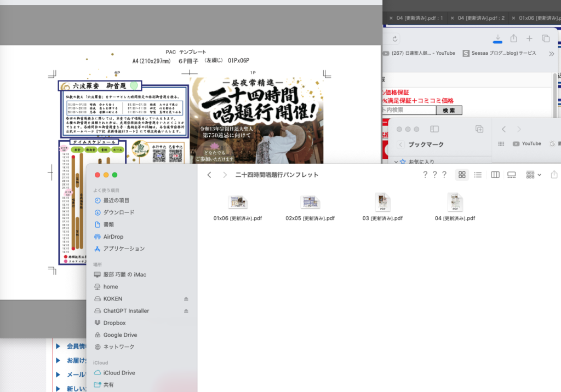Switch Finder to list view

[478, 175]
